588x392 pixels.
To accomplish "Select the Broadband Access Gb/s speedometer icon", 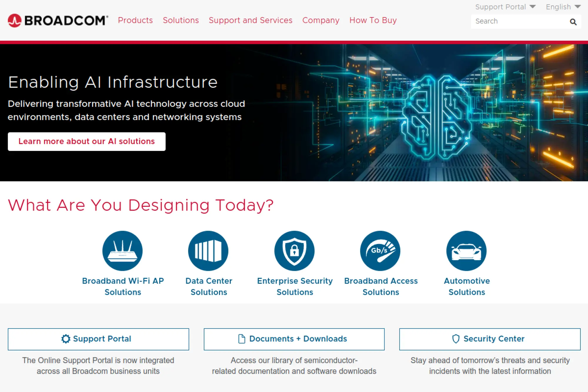I will point(380,251).
